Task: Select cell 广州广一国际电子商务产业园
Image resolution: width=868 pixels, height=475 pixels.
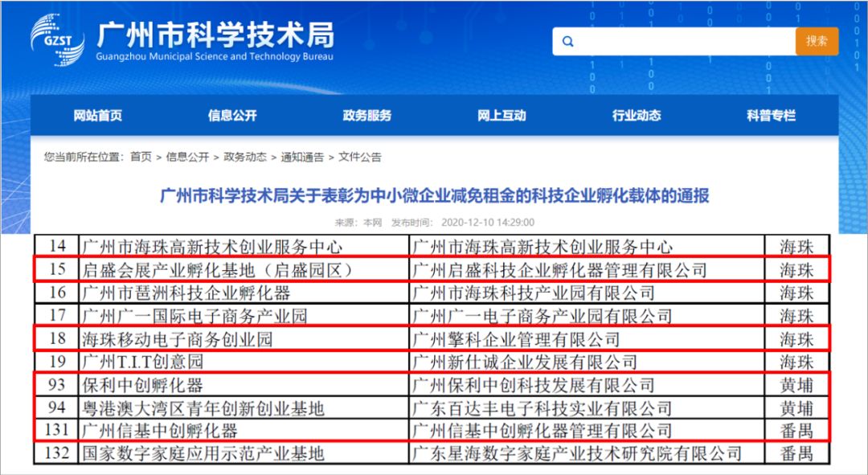Action: (244, 316)
